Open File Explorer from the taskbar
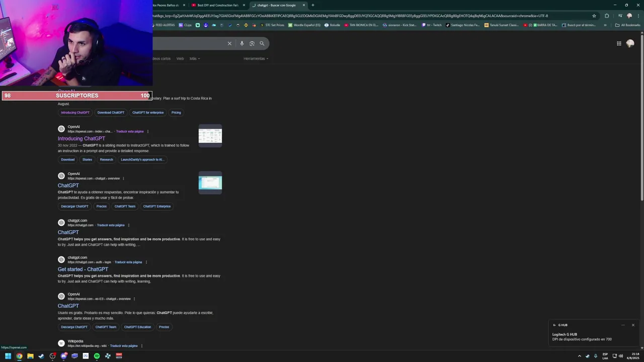The height and width of the screenshot is (362, 644). click(x=30, y=356)
